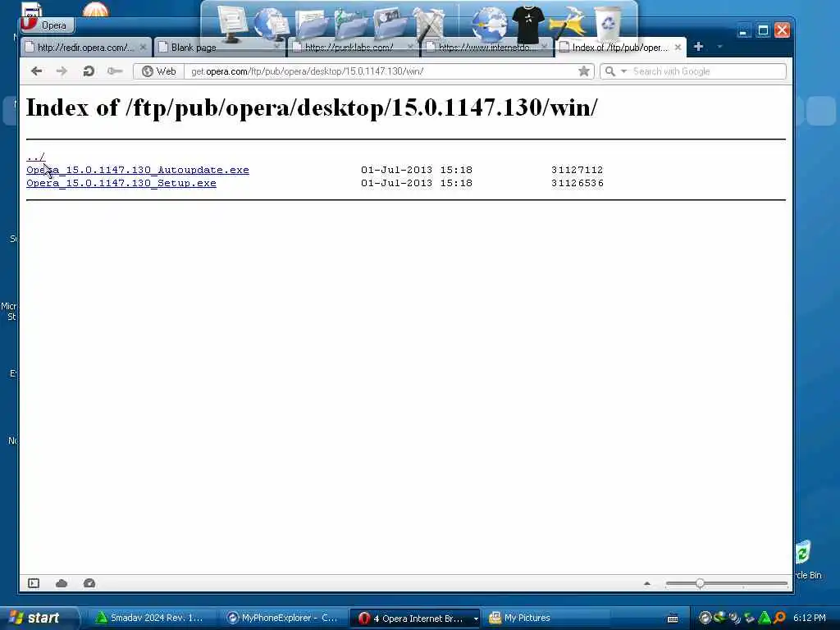Image resolution: width=840 pixels, height=630 pixels.
Task: Expand the search engine dropdown arrow
Action: [623, 71]
